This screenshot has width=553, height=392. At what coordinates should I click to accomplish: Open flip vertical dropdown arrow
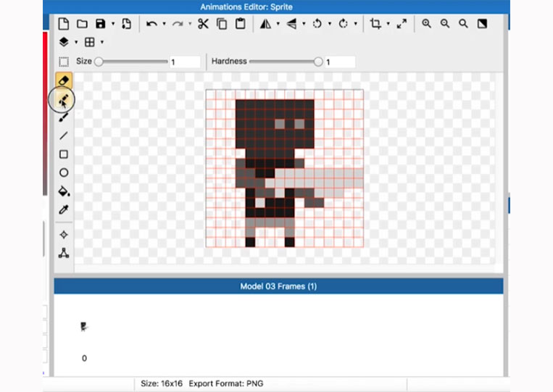click(x=304, y=24)
